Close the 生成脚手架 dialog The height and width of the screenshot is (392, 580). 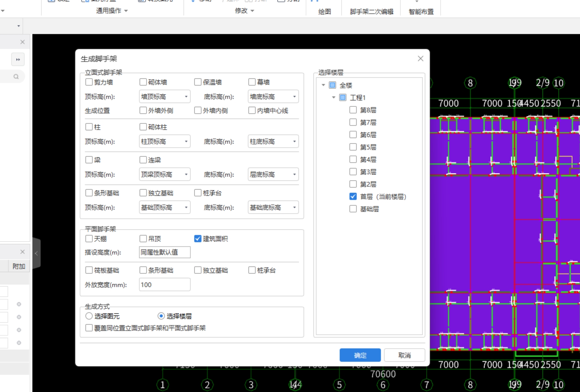point(420,59)
